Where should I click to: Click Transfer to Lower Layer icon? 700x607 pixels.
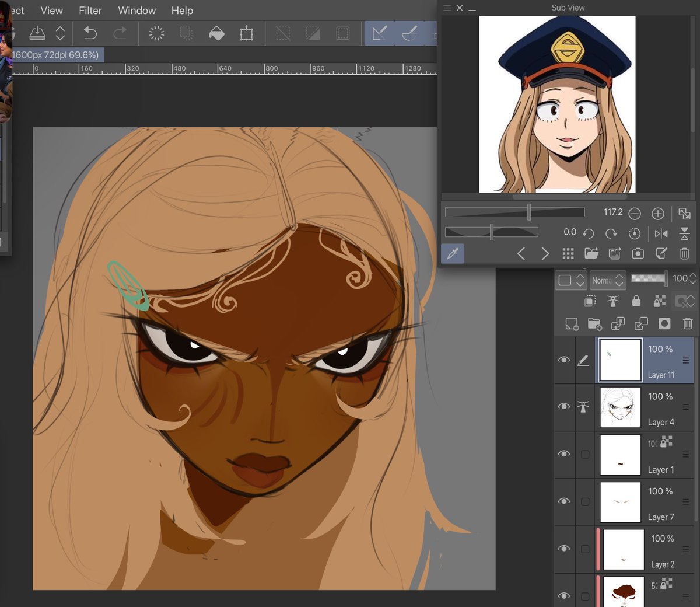(618, 323)
